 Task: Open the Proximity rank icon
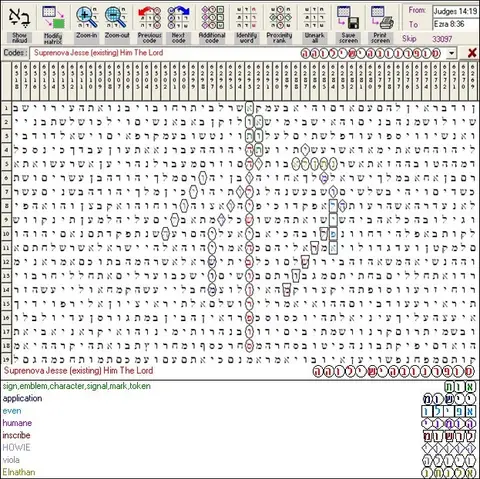pos(280,17)
